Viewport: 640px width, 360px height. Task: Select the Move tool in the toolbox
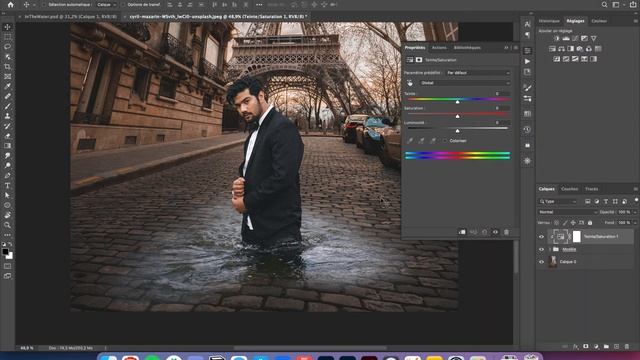pyautogui.click(x=7, y=27)
